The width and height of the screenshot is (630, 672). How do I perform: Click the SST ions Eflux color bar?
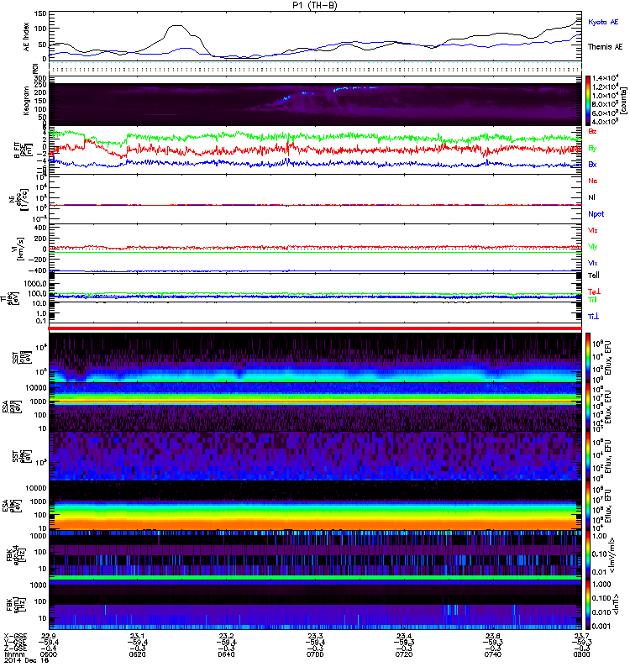588,358
